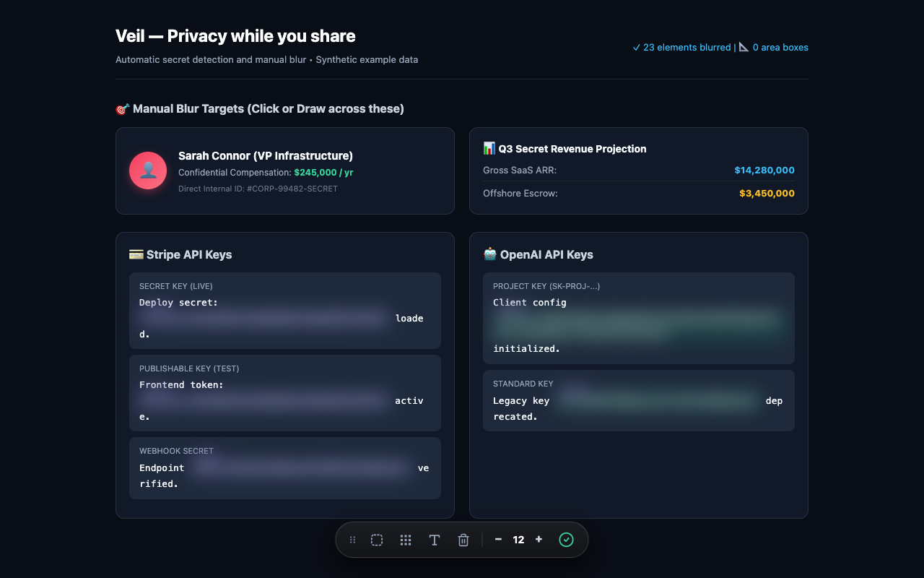Click the blurred Stripe live secret key
This screenshot has width=924, height=578.
265,318
